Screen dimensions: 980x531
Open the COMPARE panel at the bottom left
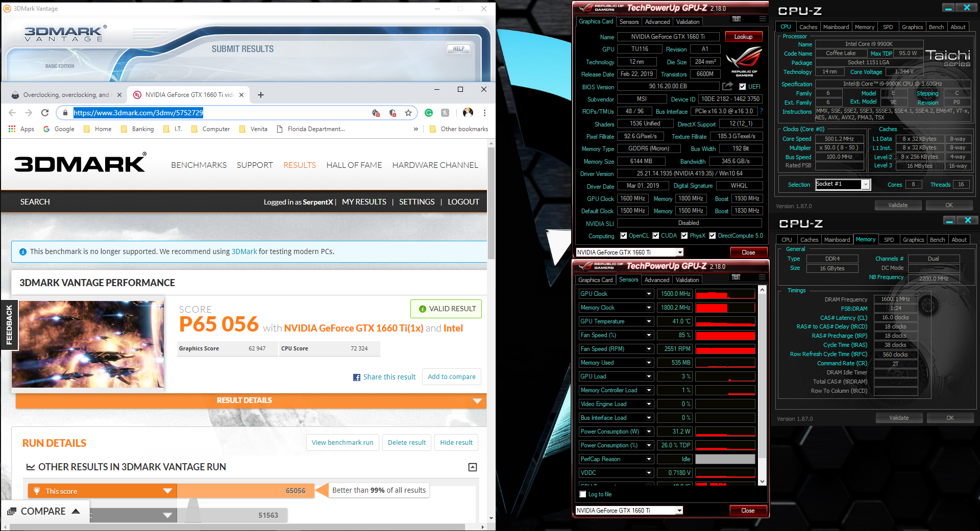[44, 511]
